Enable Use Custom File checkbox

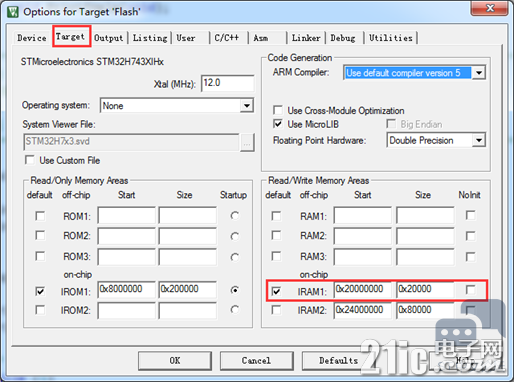point(30,160)
